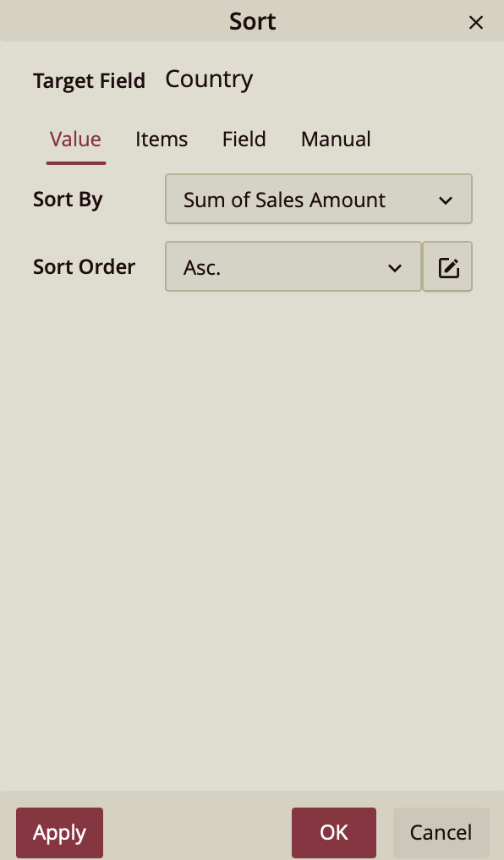Switch to the Value tab
Image resolution: width=504 pixels, height=860 pixels.
pyautogui.click(x=75, y=140)
